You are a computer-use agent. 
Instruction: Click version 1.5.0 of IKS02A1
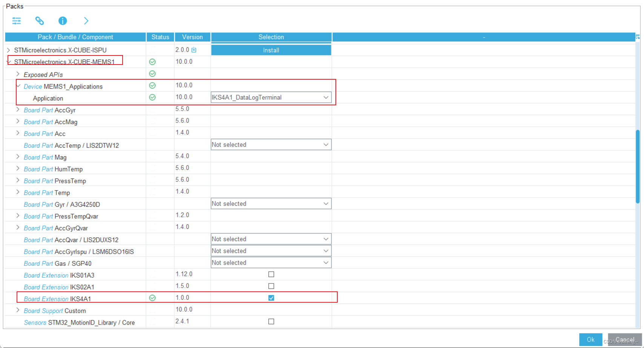click(182, 286)
